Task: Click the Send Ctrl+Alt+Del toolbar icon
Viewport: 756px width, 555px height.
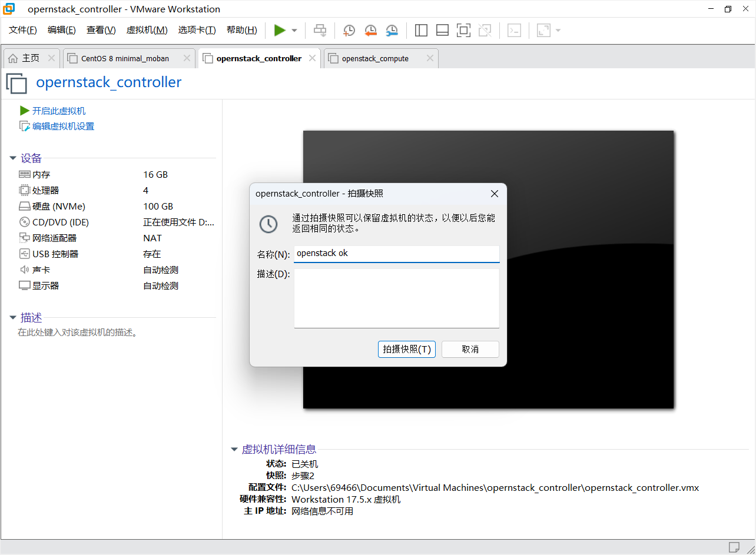Action: 320,30
